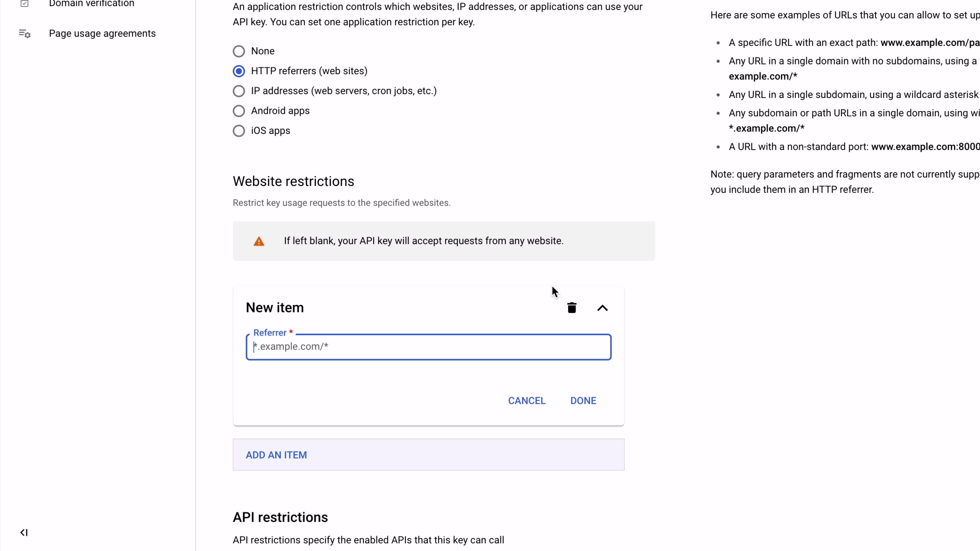Click the back arrow at bottom left
980x551 pixels.
coord(23,532)
